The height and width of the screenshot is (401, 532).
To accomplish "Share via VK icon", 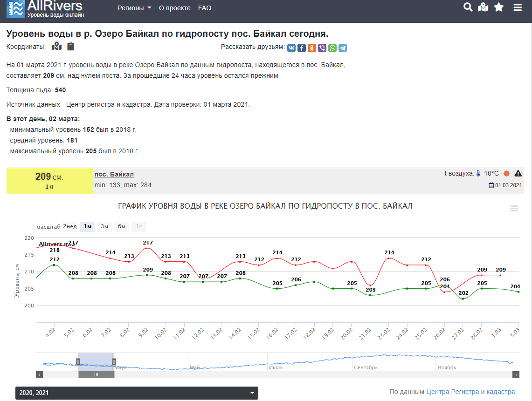I will [291, 48].
